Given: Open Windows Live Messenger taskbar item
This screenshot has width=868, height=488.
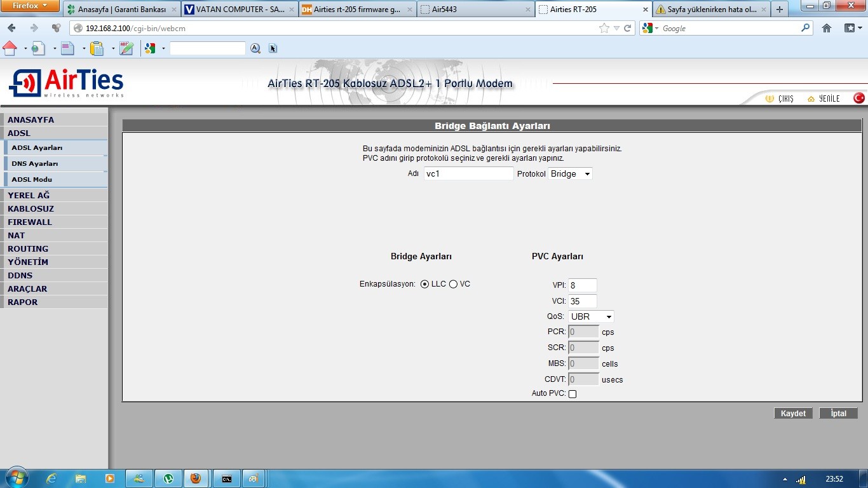Looking at the screenshot, I should tap(139, 478).
